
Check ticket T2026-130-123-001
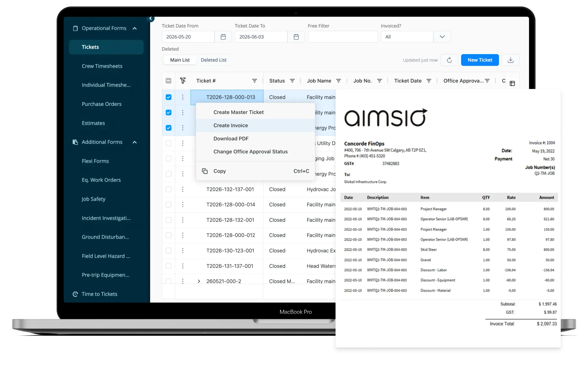168,251
